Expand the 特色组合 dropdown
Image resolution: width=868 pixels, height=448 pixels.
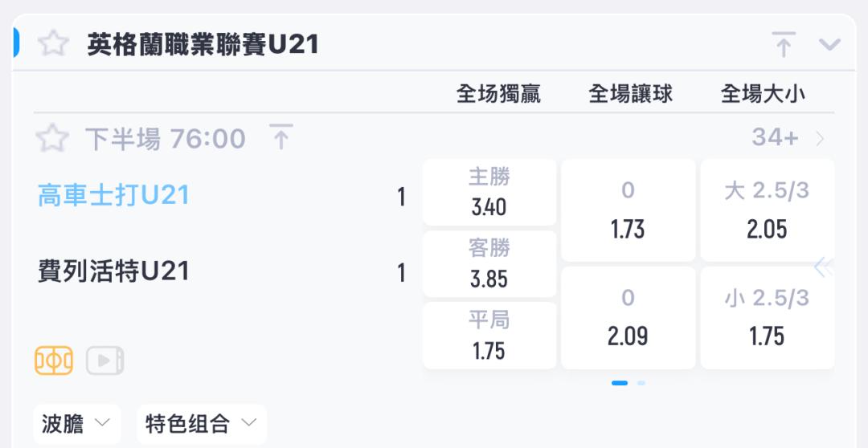coord(201,424)
